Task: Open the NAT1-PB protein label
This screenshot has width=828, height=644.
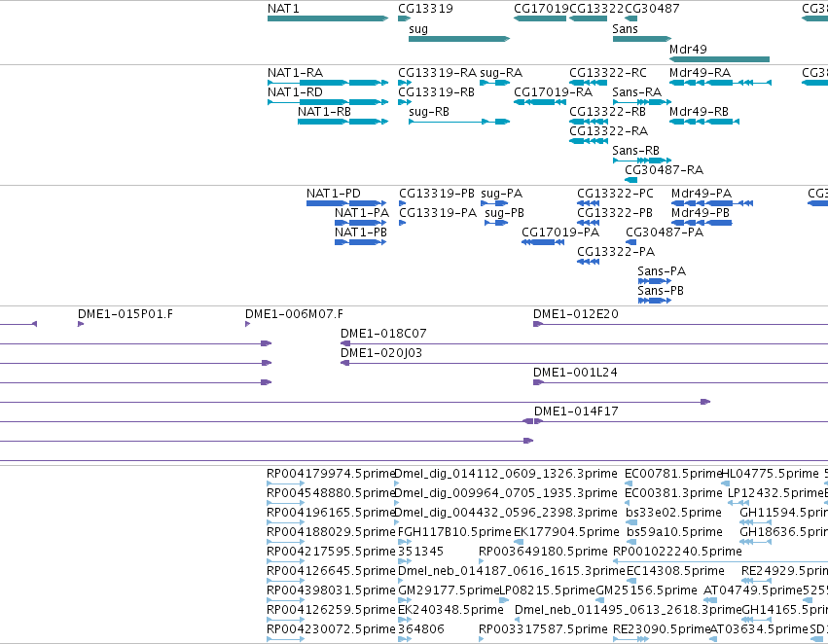Action: coord(361,233)
